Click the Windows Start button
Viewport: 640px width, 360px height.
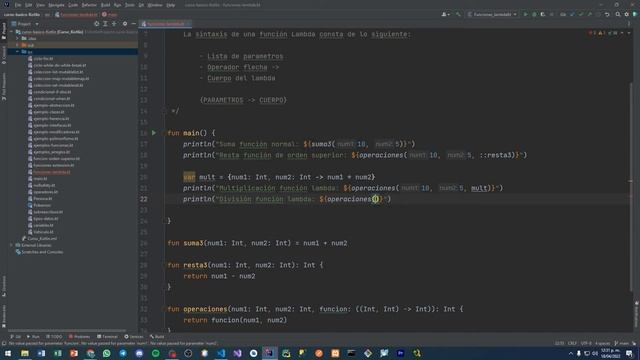(x=8, y=353)
